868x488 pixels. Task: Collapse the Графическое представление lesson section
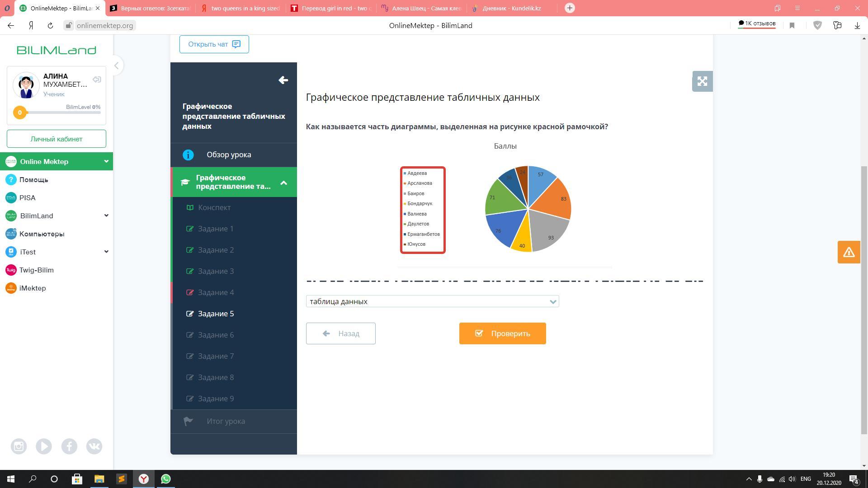point(283,183)
